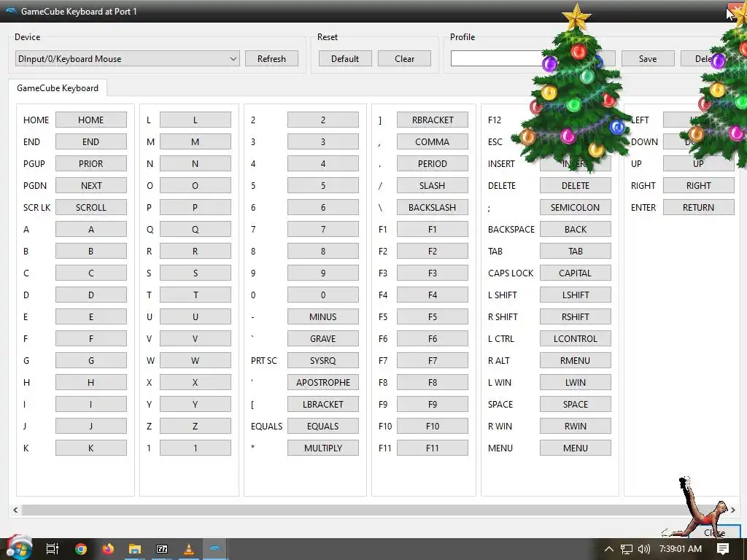
Task: Click the APOSTROPHE mapping button
Action: point(323,382)
